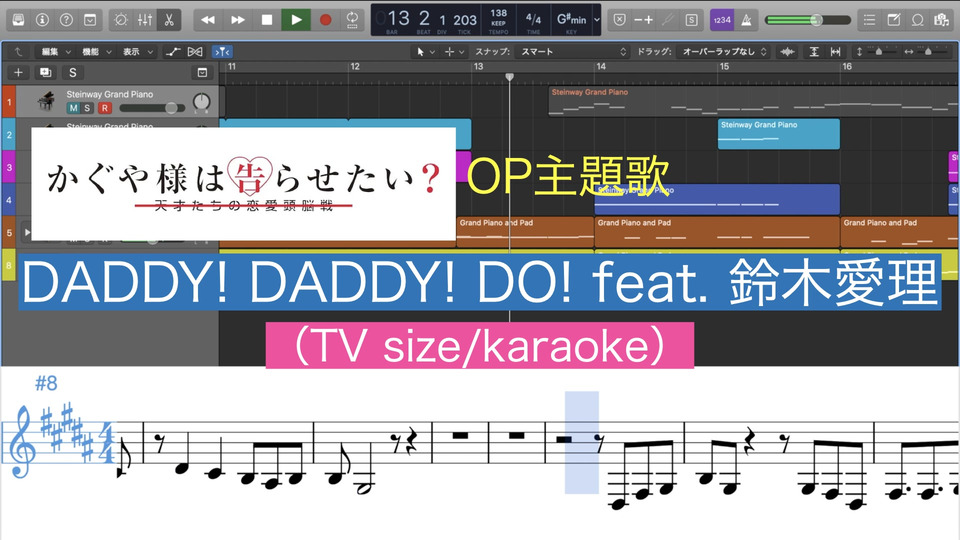Click the red Record button
960x540 pixels.
click(x=325, y=19)
